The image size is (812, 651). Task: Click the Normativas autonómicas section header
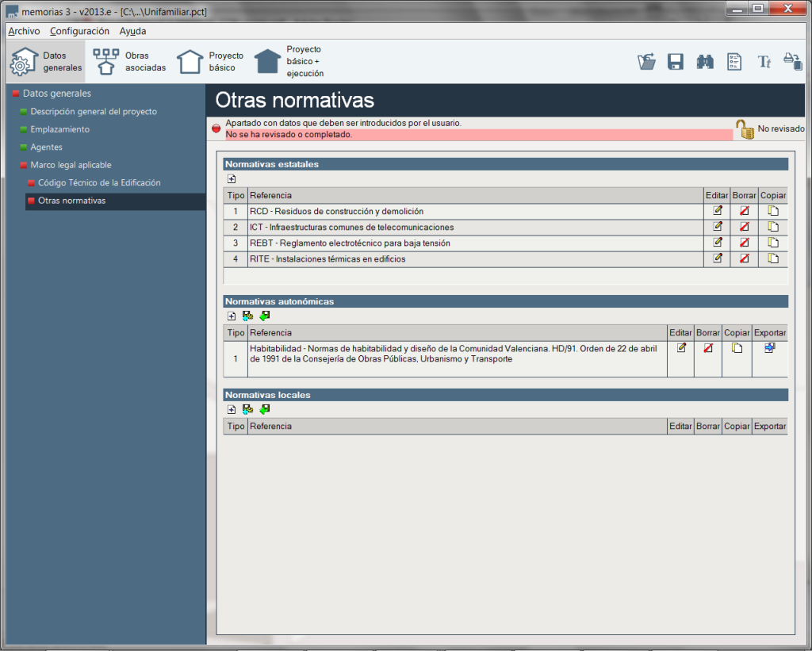coord(505,301)
